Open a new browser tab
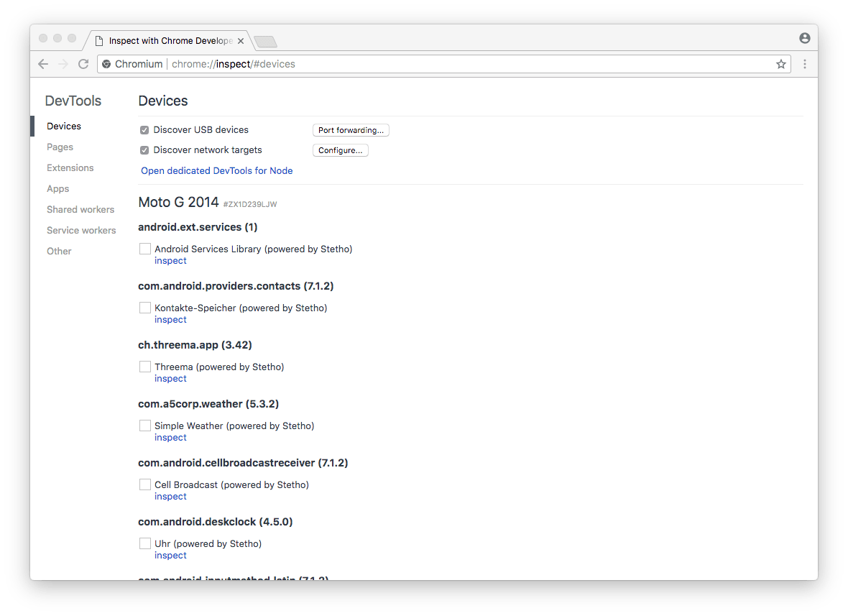This screenshot has height=616, width=848. pos(265,42)
